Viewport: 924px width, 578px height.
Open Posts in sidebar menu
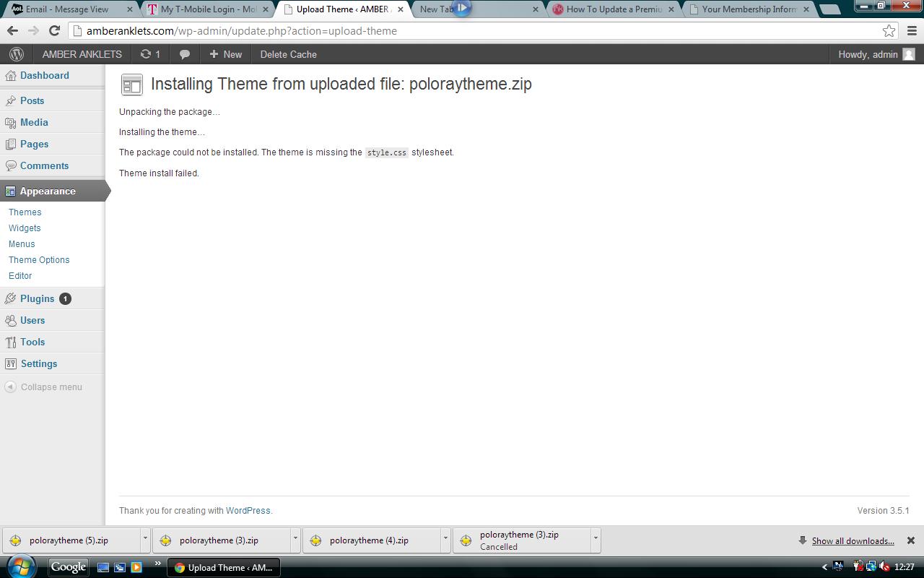[32, 100]
